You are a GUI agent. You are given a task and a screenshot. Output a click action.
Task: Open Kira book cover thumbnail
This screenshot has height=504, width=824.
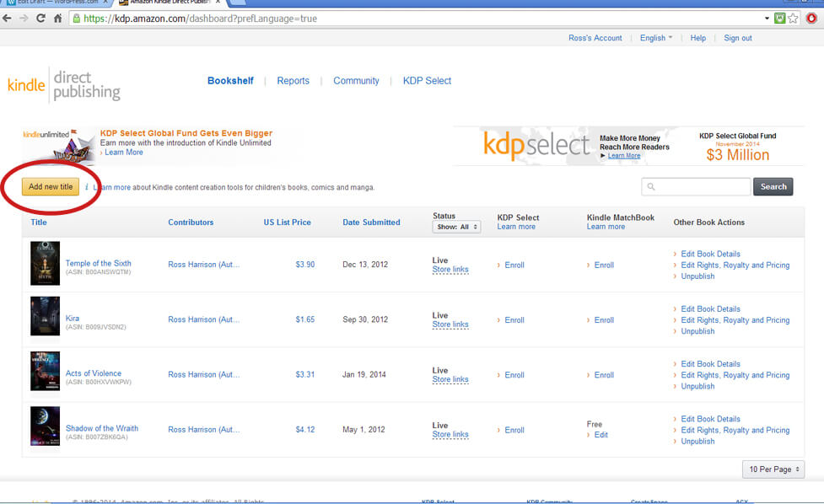tap(46, 316)
